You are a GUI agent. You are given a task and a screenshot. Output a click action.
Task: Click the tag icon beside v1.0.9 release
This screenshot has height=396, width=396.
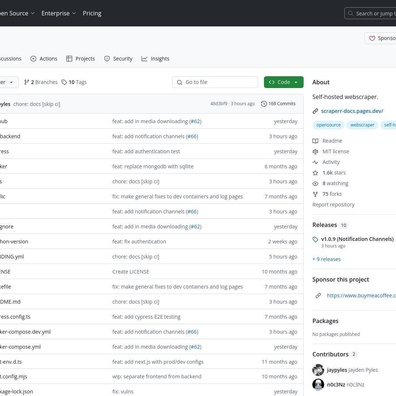pyautogui.click(x=315, y=239)
